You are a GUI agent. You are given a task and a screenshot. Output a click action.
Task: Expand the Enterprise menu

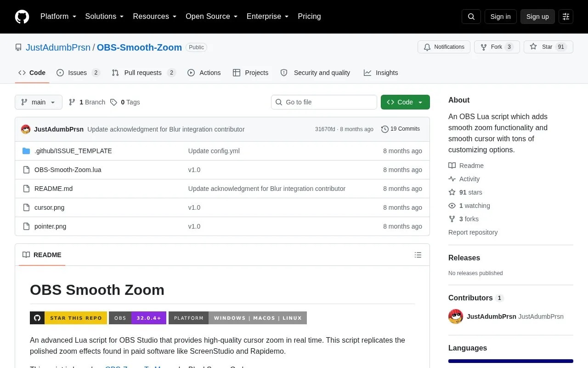[267, 17]
